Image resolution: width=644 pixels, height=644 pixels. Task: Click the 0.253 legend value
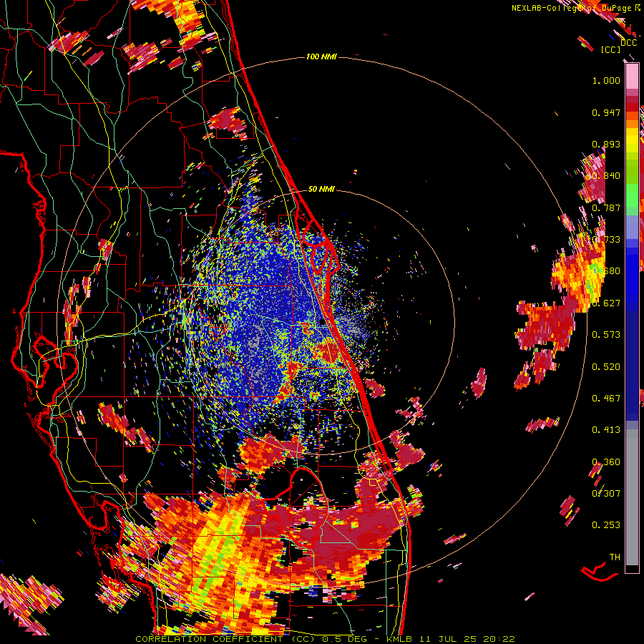tap(606, 525)
